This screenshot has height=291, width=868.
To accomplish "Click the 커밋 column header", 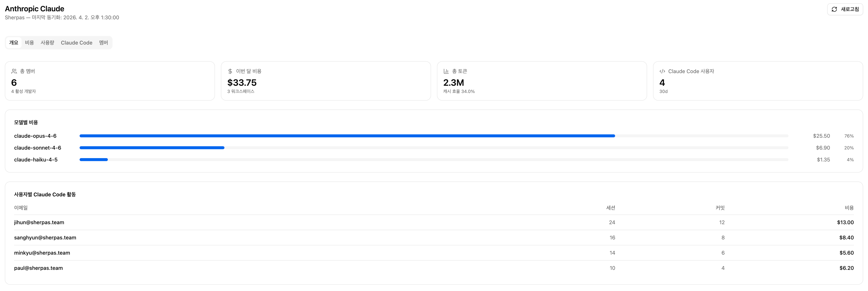I will [720, 208].
